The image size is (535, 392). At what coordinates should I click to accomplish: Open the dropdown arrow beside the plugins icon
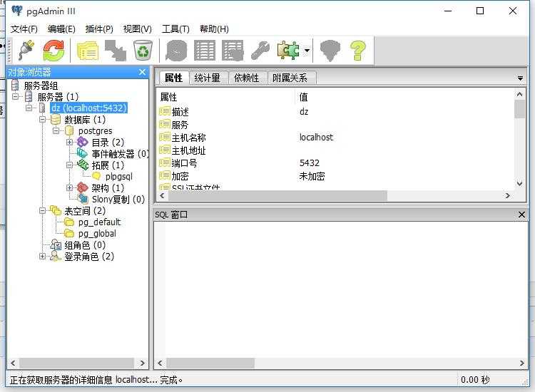(x=307, y=51)
